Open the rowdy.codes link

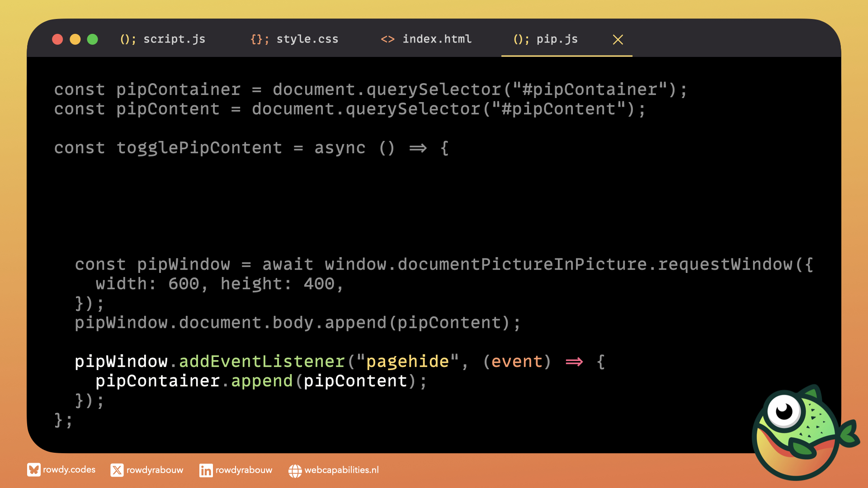click(x=69, y=469)
